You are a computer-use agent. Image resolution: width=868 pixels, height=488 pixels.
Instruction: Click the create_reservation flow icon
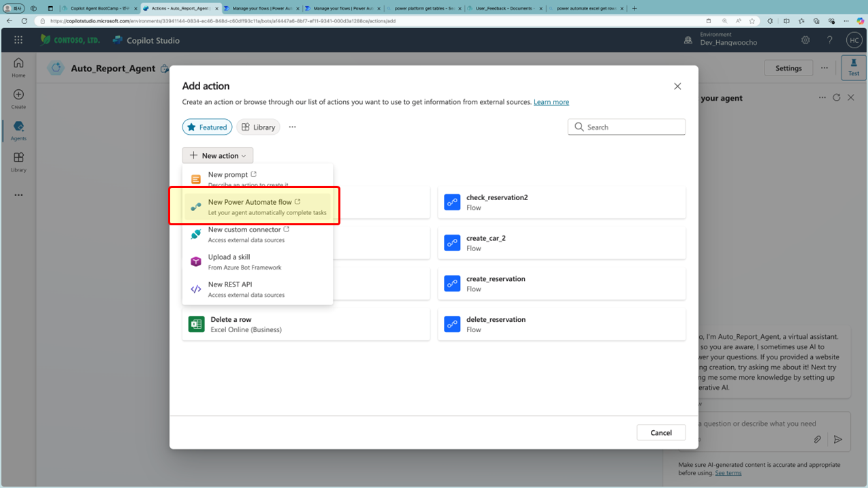[452, 283]
